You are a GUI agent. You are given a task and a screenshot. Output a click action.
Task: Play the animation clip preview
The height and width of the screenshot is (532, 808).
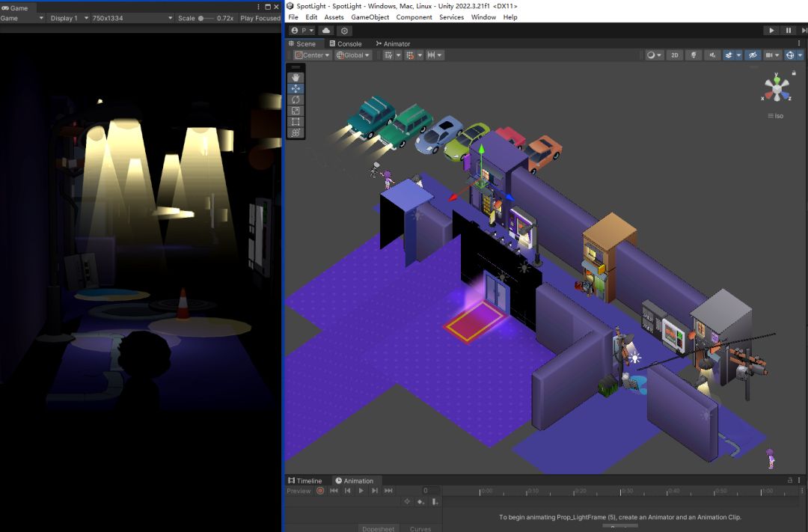[361, 491]
